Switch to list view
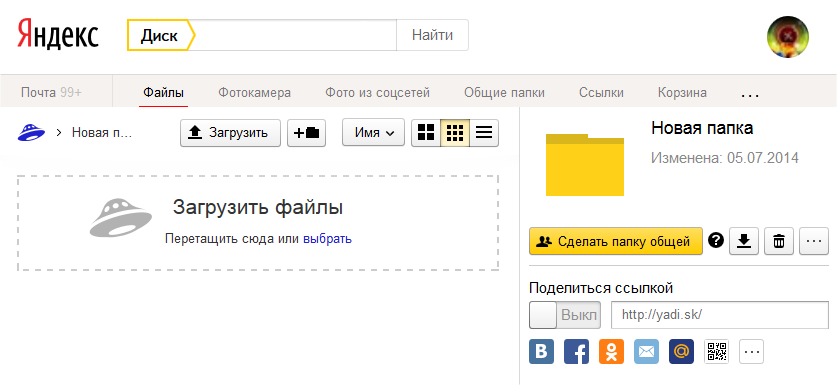Viewport: 837px width, 385px height. (484, 132)
